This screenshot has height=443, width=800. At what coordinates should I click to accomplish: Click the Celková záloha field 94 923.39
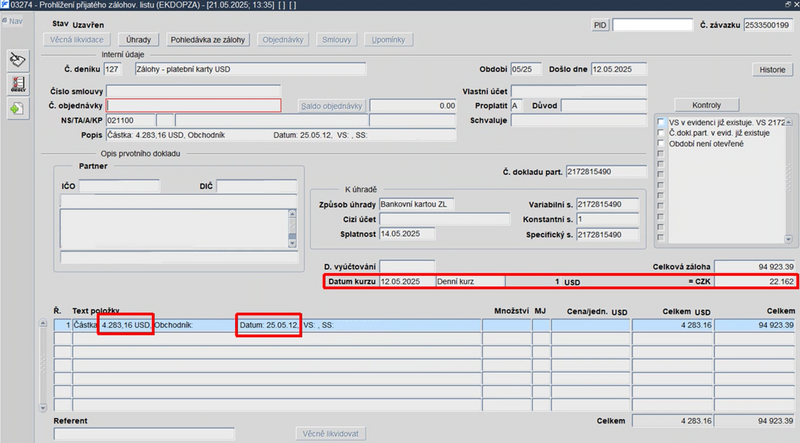755,266
